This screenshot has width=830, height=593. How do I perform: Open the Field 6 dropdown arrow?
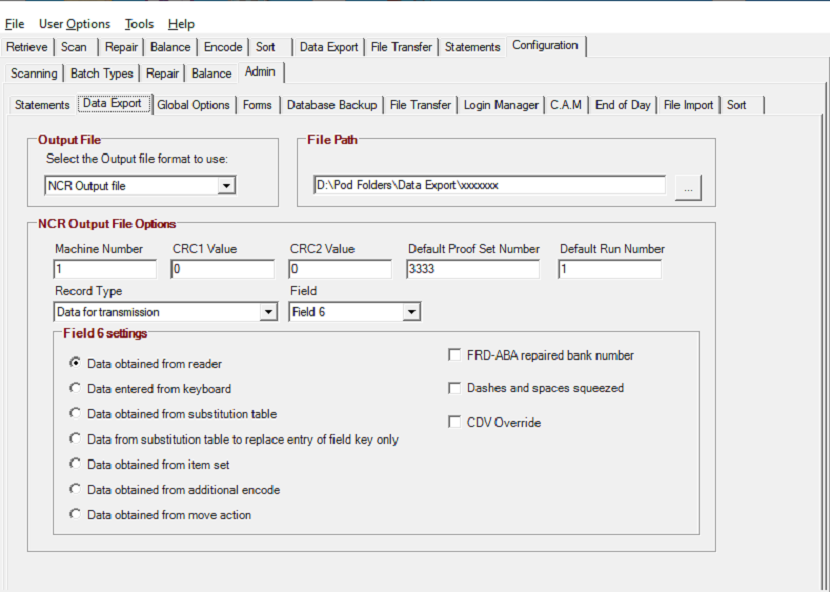click(x=411, y=312)
